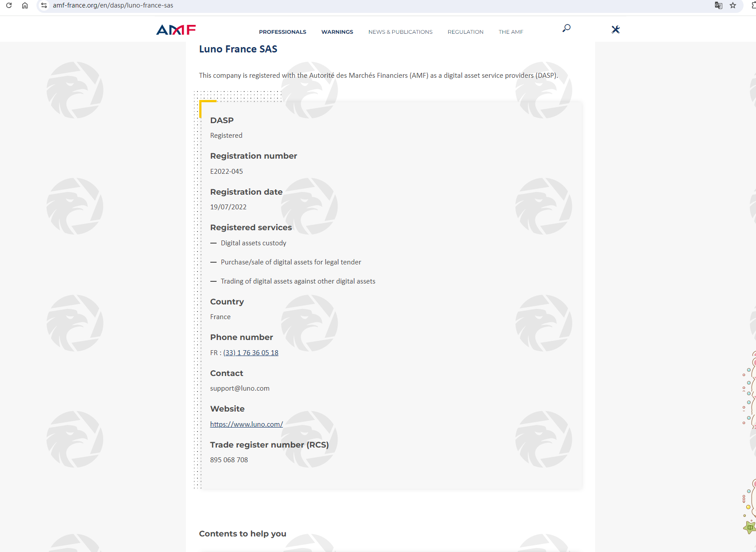Open the Professionals menu

point(283,32)
